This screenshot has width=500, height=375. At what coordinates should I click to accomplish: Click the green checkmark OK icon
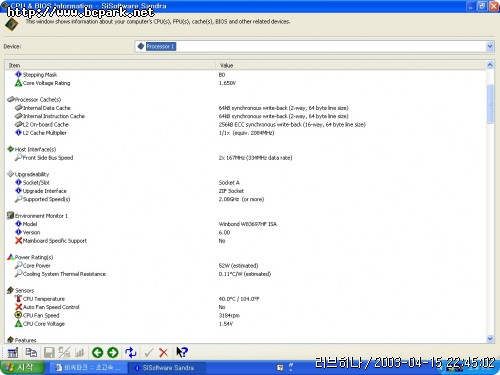pos(149,352)
